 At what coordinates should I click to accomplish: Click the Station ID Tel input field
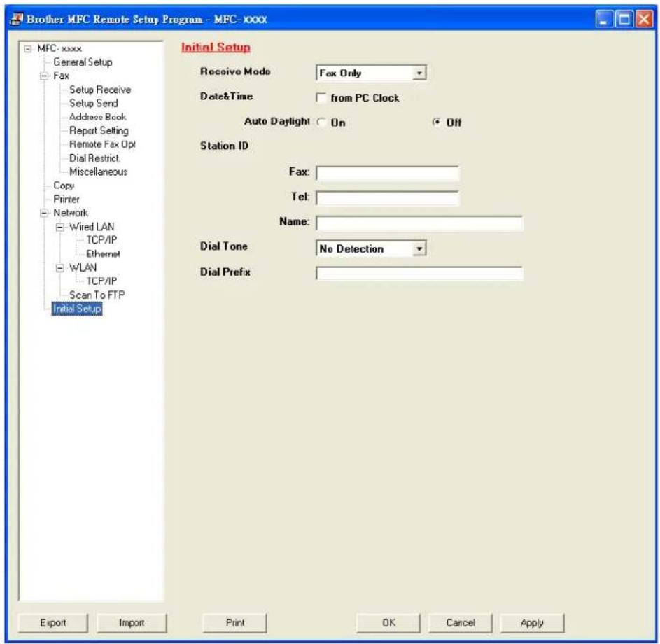coord(387,198)
